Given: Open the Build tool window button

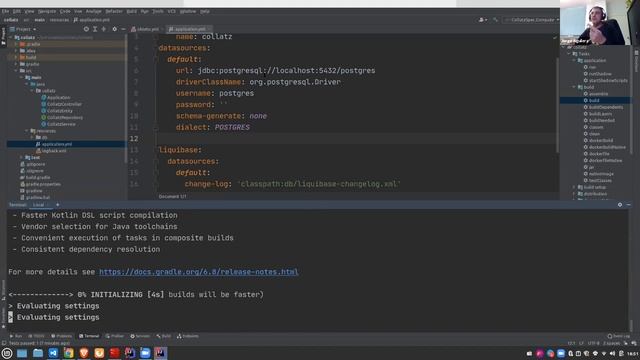Looking at the screenshot, I should (164, 336).
